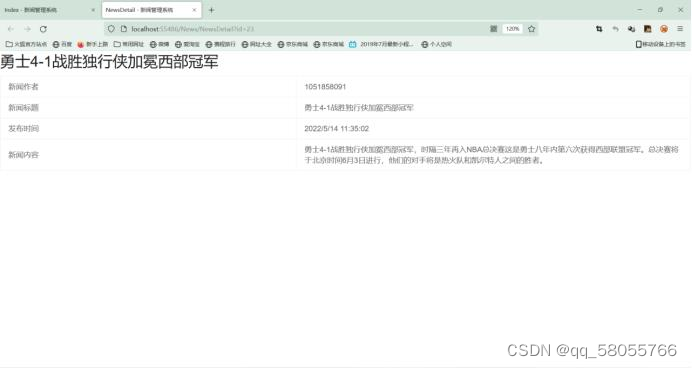Click the undo arrow toolbar icon
The height and width of the screenshot is (368, 692).
[615, 29]
